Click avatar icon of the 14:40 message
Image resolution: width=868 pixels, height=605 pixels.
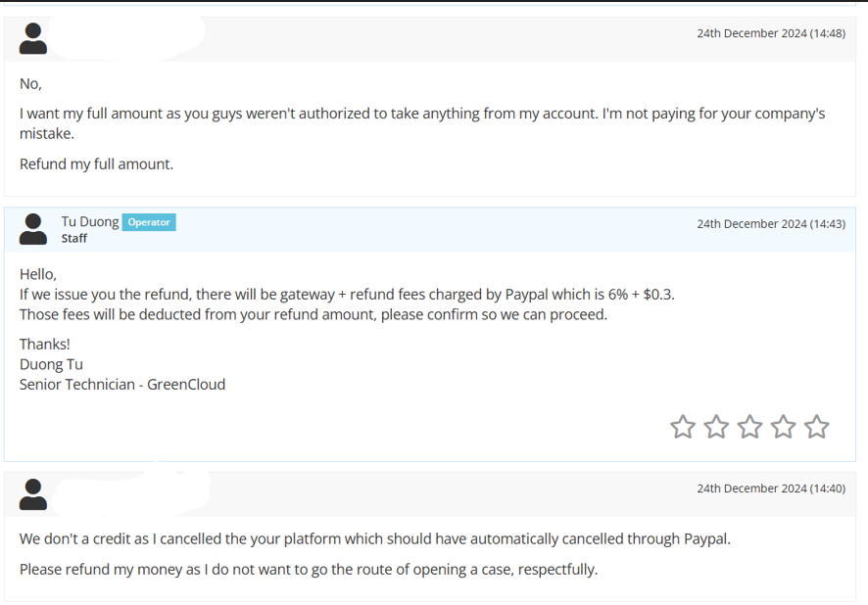pos(33,493)
